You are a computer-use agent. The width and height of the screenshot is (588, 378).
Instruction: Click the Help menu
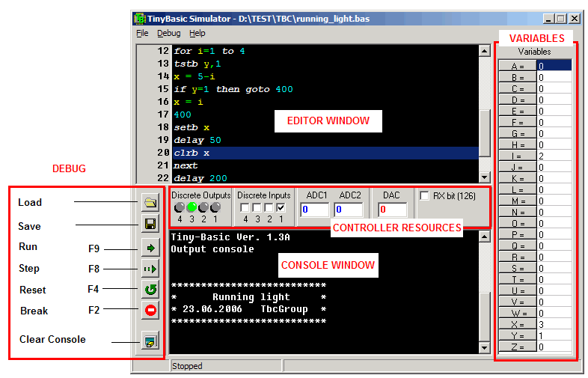pos(197,34)
